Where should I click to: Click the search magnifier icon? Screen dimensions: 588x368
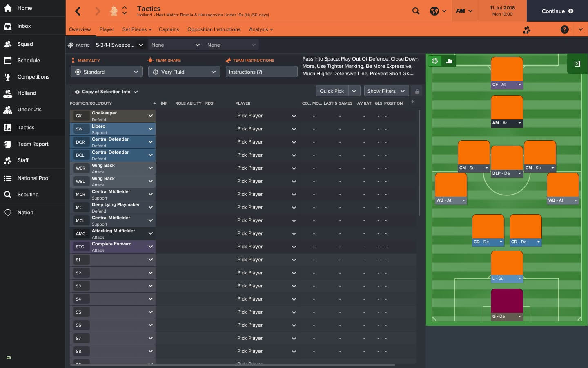(416, 11)
